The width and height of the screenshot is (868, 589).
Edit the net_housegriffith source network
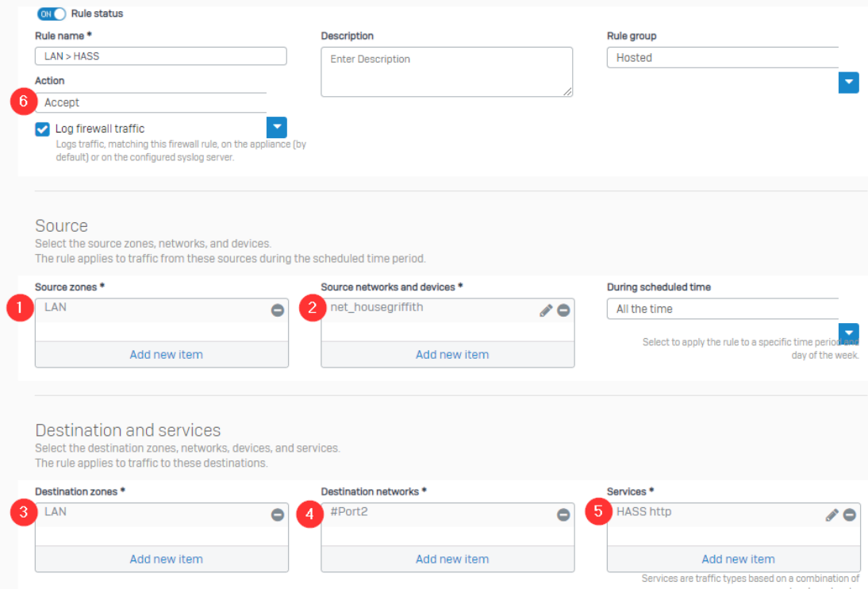[x=546, y=310]
